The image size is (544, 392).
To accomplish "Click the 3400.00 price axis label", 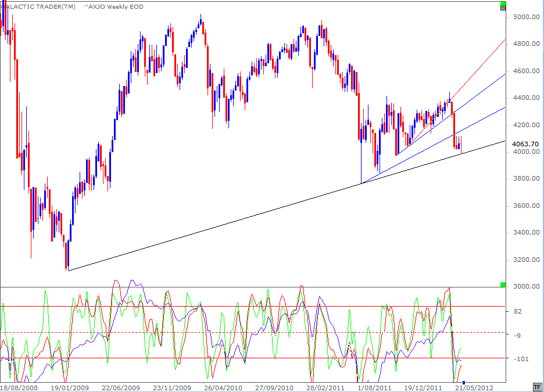I will pyautogui.click(x=527, y=232).
